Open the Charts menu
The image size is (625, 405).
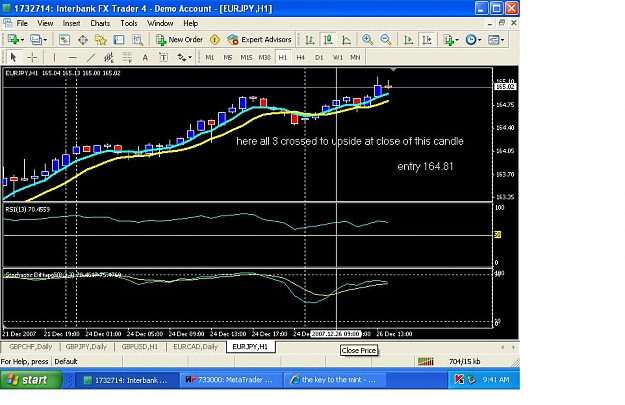coord(100,23)
